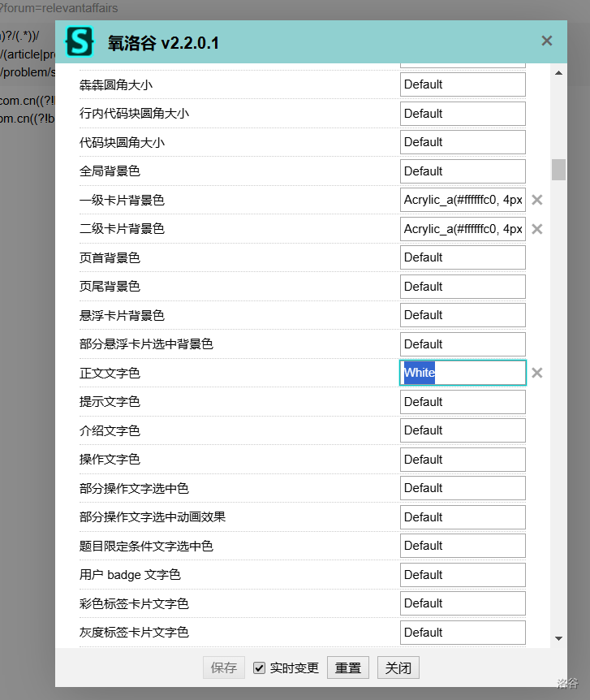Select the 提示文字色 input field
This screenshot has height=700, width=590.
click(463, 402)
